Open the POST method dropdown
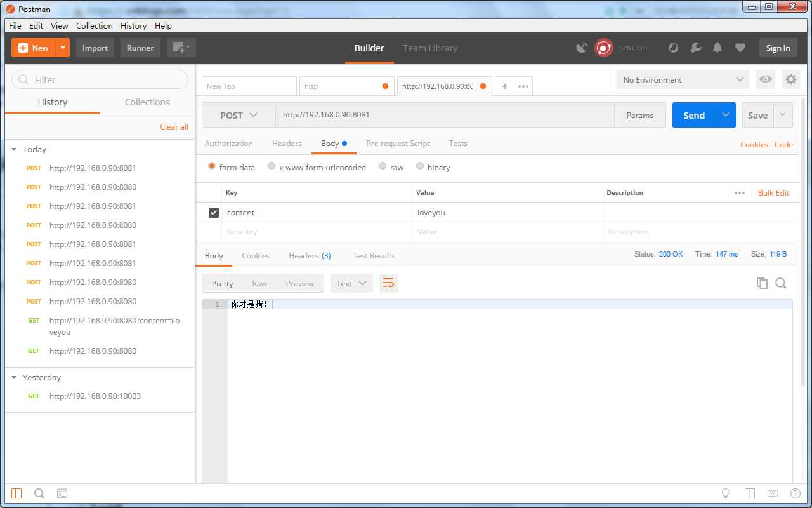 coord(239,115)
